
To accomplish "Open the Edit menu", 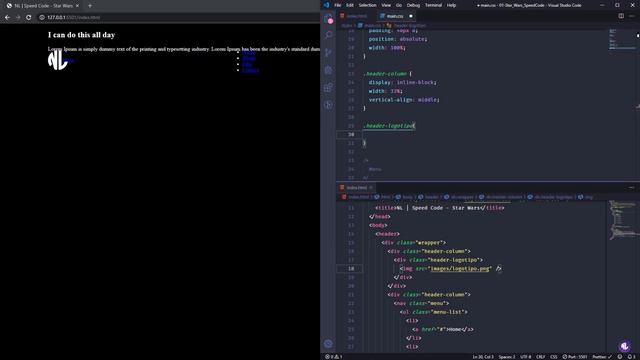I will point(350,5).
